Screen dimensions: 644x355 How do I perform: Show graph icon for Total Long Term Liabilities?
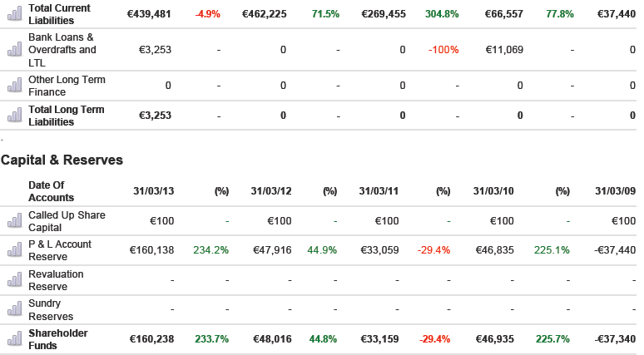click(x=14, y=116)
